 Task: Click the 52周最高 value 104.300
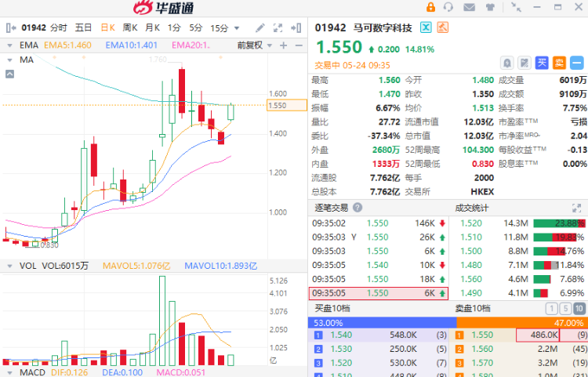(477, 150)
